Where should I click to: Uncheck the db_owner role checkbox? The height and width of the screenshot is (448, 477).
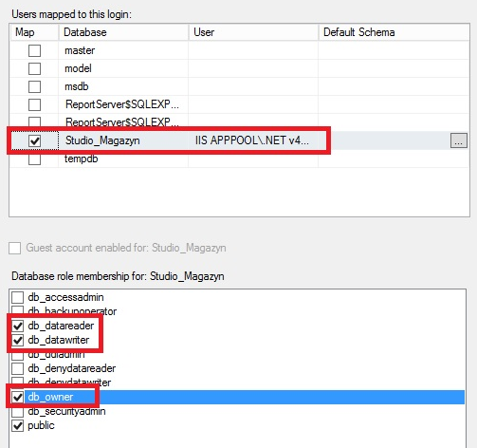[18, 397]
